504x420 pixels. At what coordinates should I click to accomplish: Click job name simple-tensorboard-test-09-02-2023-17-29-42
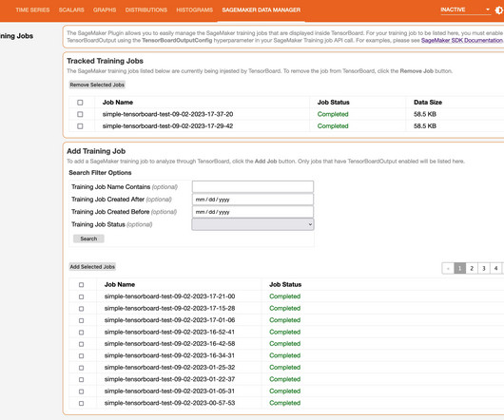[167, 125]
